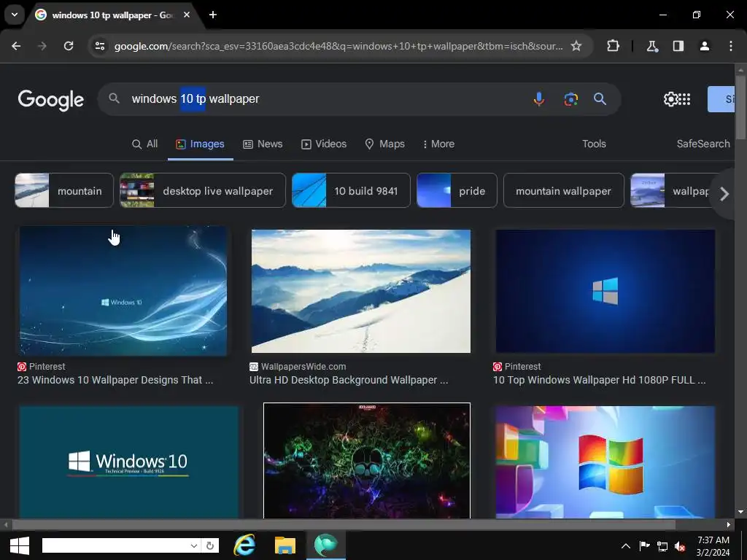Expand the tab search dropdown
This screenshot has height=560, width=747.
[x=15, y=15]
